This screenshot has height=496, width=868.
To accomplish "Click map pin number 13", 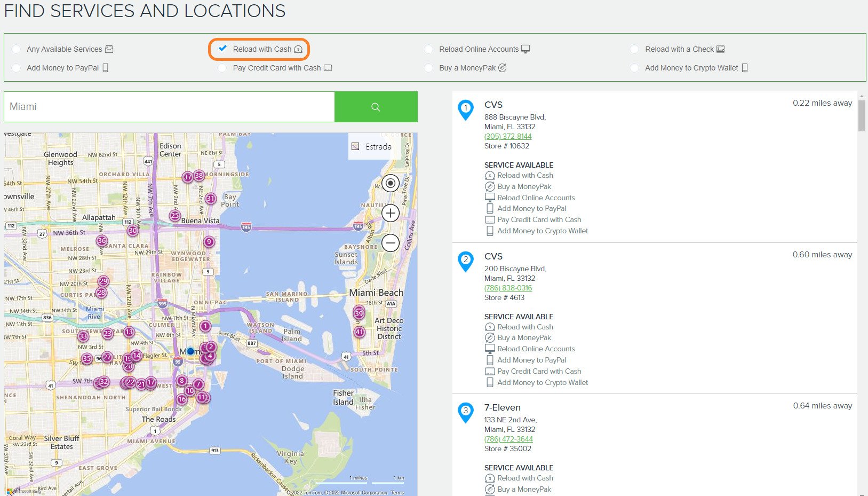I will (129, 332).
